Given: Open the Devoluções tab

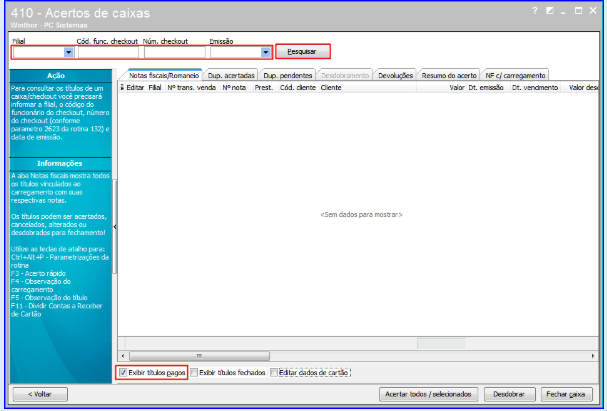Looking at the screenshot, I should (x=395, y=75).
